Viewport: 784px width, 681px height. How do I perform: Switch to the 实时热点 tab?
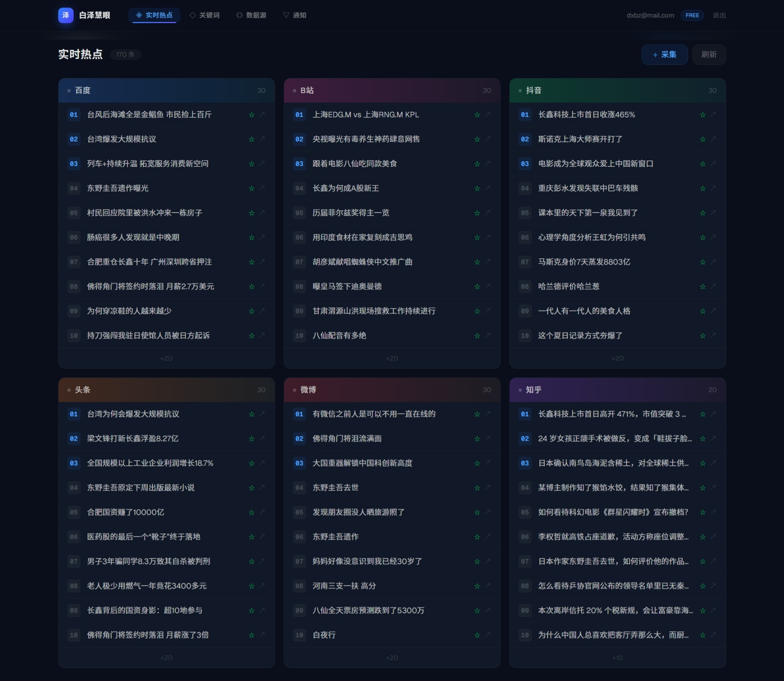[x=154, y=15]
